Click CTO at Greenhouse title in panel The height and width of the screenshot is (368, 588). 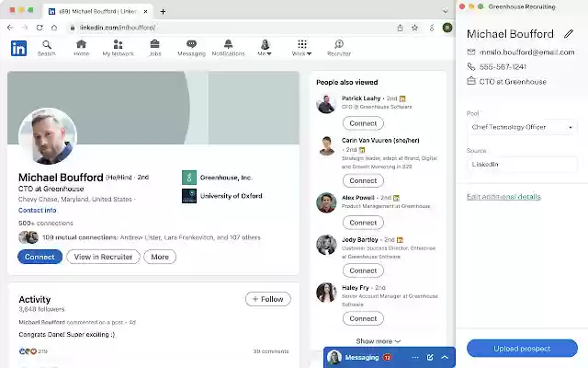point(513,82)
